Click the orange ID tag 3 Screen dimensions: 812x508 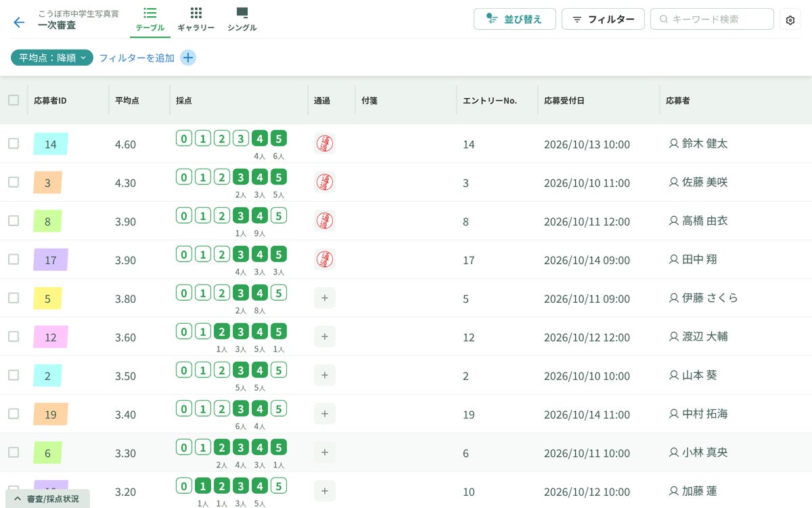tap(47, 182)
